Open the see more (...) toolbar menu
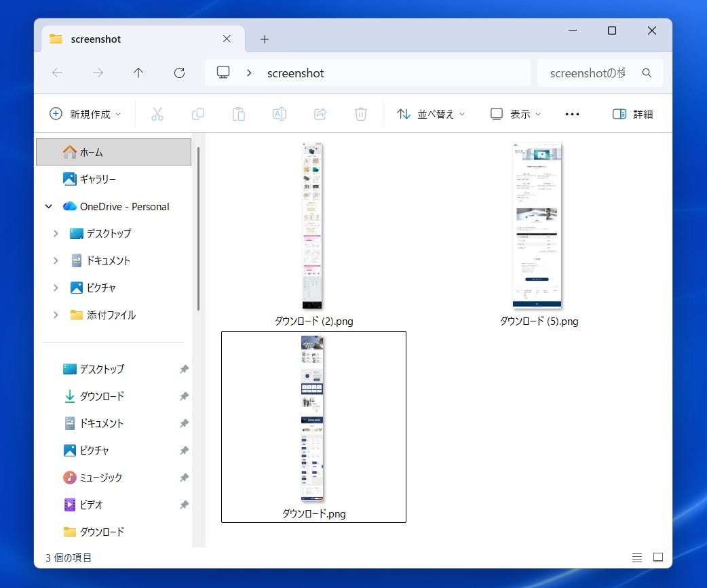707x588 pixels. click(572, 114)
